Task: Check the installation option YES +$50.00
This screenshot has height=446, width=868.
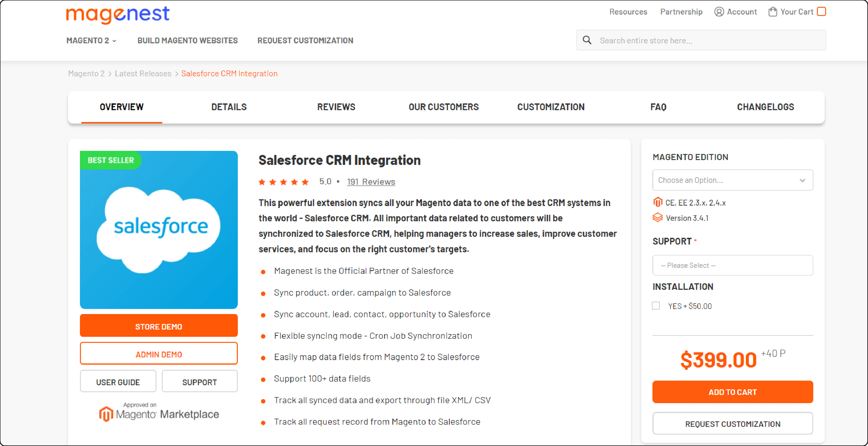Action: (x=656, y=306)
